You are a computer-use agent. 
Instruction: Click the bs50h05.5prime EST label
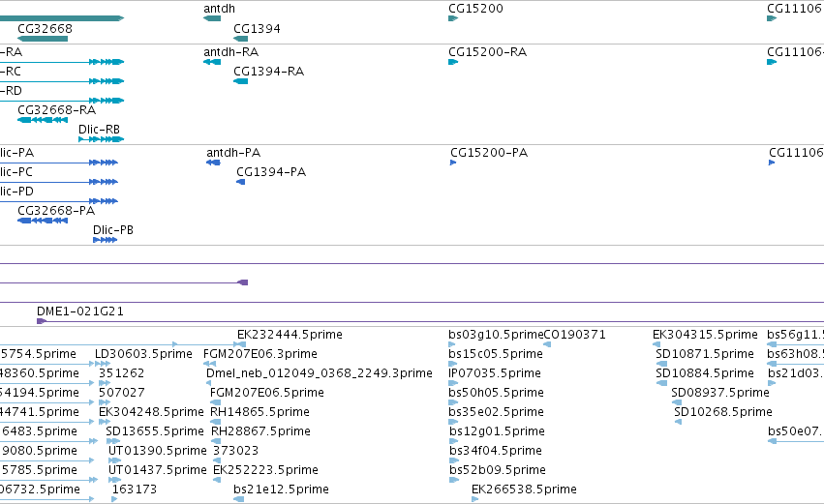[496, 393]
